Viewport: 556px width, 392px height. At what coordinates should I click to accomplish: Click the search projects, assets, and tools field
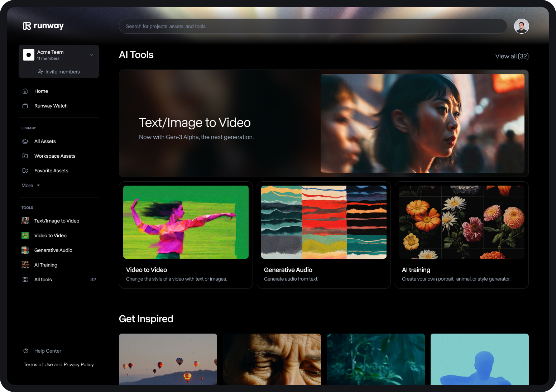[313, 26]
